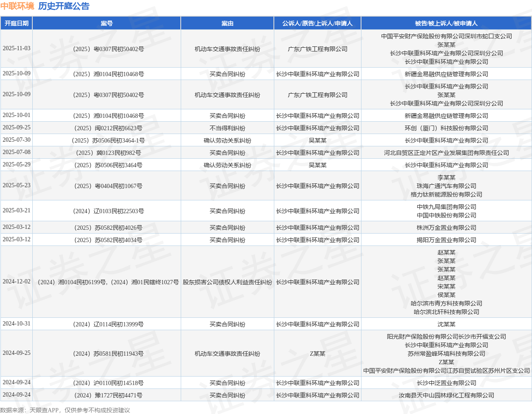The image size is (532, 414).
Task: Select the 案号 column header
Action: 107,23
